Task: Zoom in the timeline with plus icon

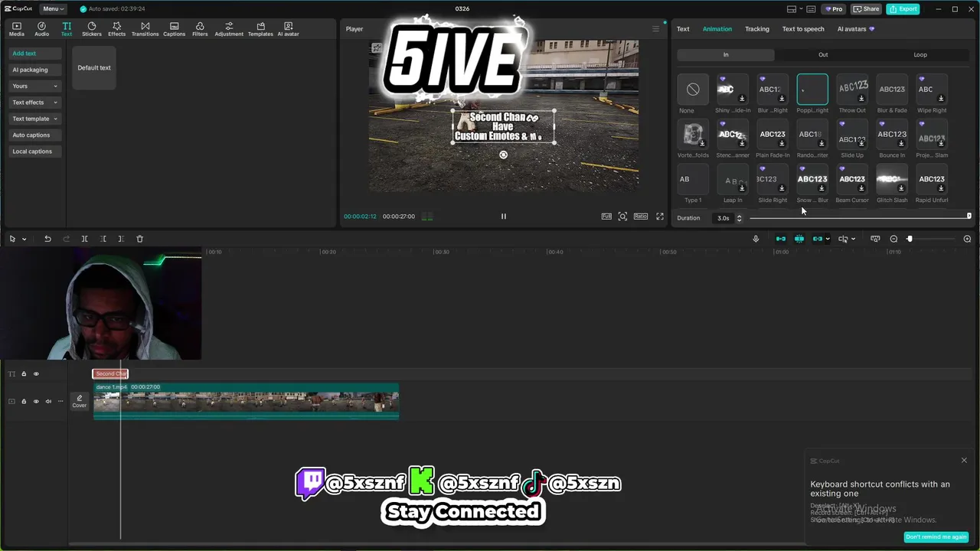Action: point(967,239)
